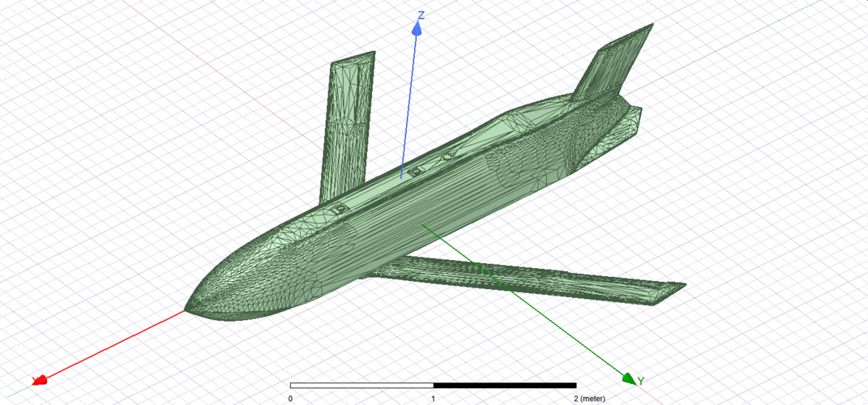Image resolution: width=868 pixels, height=405 pixels.
Task: Click the red X axis arrowhead
Action: pos(39,380)
